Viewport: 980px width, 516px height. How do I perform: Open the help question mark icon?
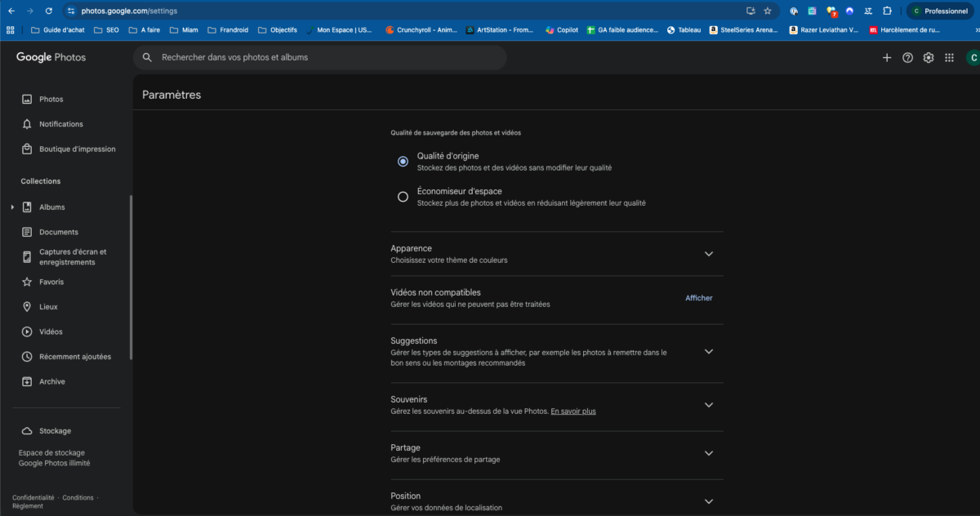coord(907,58)
